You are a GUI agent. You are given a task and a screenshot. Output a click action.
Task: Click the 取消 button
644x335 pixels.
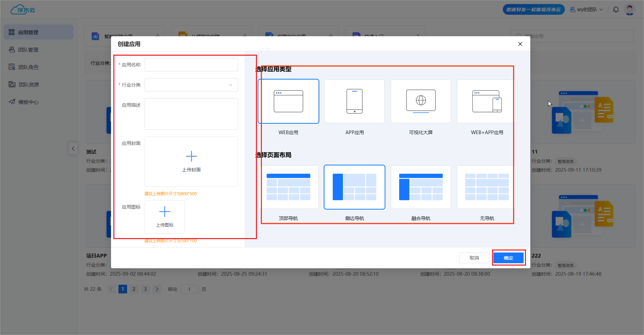tap(474, 258)
